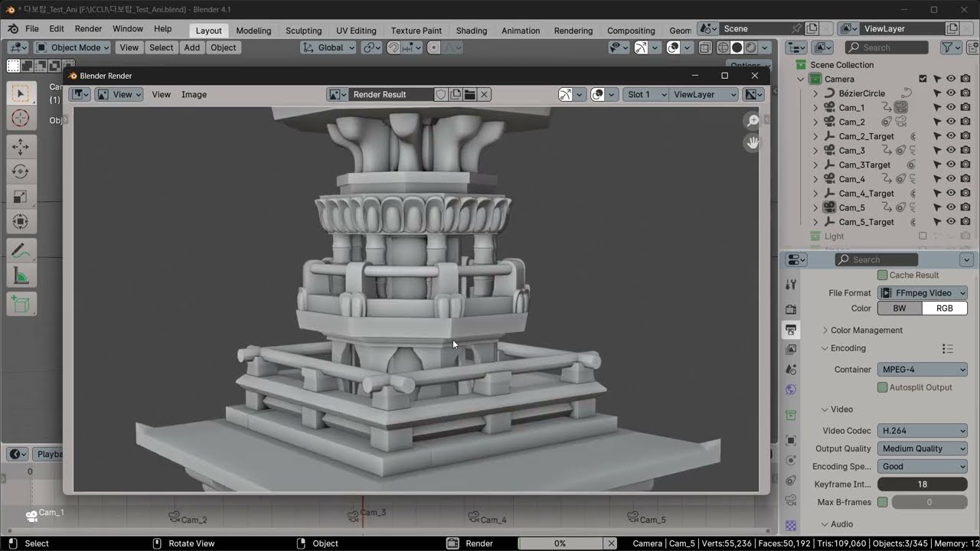Open Image menu in Blender Render window

[x=194, y=94]
